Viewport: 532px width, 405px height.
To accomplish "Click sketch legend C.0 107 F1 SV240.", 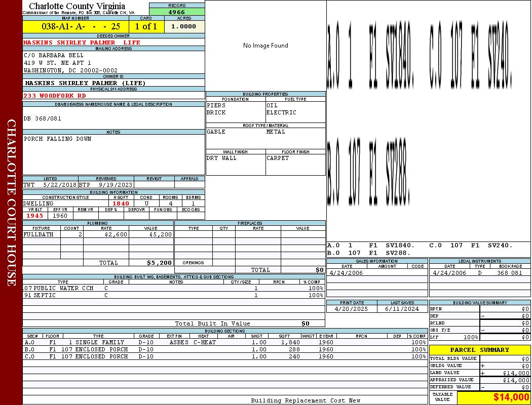I will click(x=471, y=246).
